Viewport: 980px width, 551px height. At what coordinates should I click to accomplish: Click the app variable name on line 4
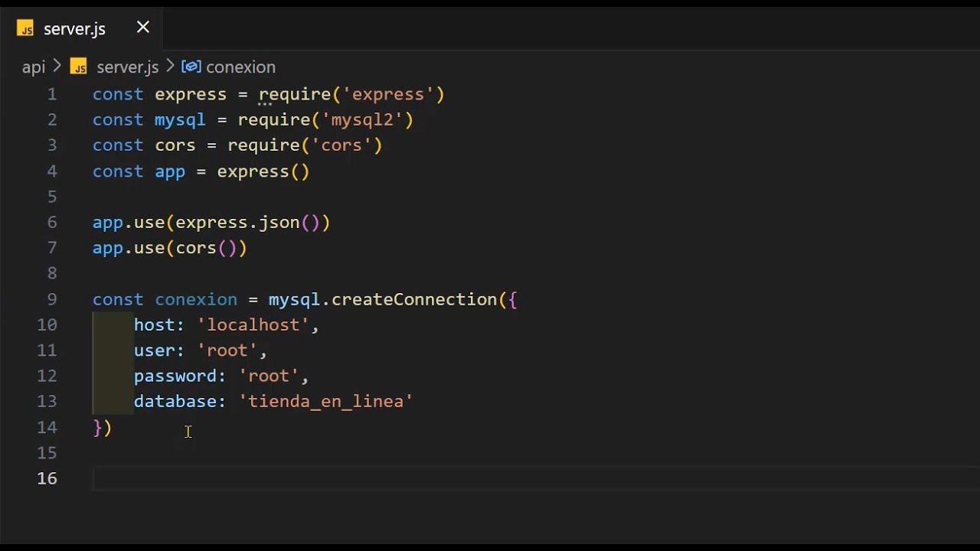170,171
